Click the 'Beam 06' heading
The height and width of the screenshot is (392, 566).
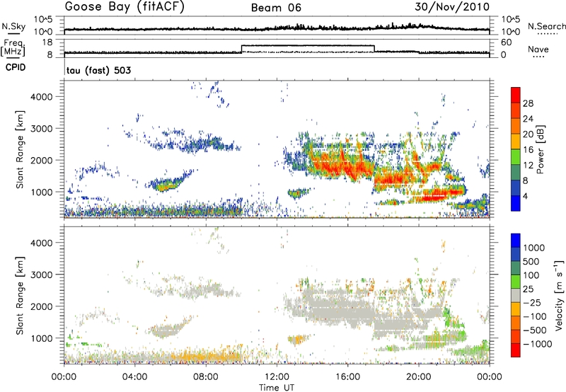(x=276, y=8)
